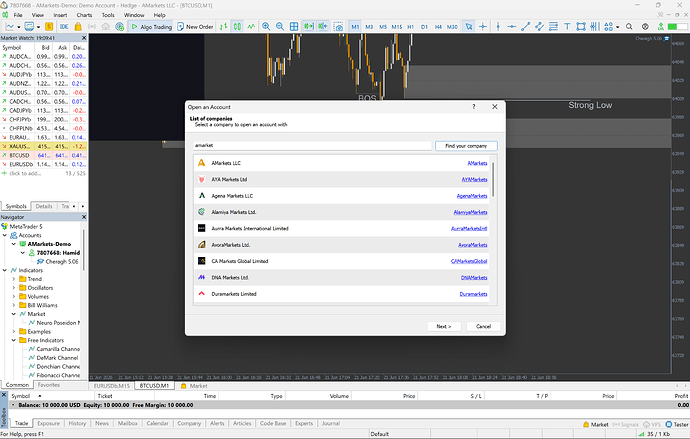Screen dimensions: 690x439
Task: Zoom out on the chart
Action: (x=280, y=27)
